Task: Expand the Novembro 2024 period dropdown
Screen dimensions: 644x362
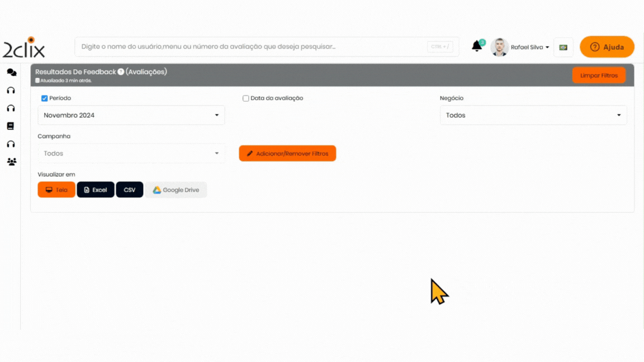Action: (x=131, y=116)
